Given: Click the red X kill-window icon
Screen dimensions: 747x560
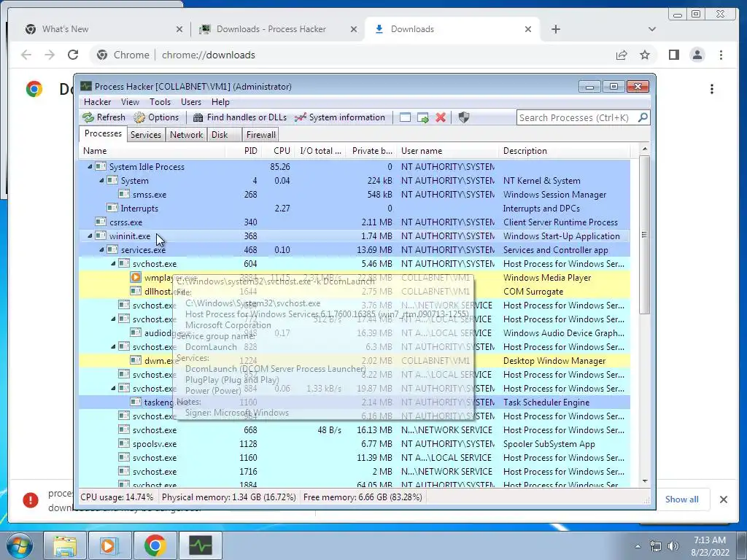Looking at the screenshot, I should click(x=441, y=117).
